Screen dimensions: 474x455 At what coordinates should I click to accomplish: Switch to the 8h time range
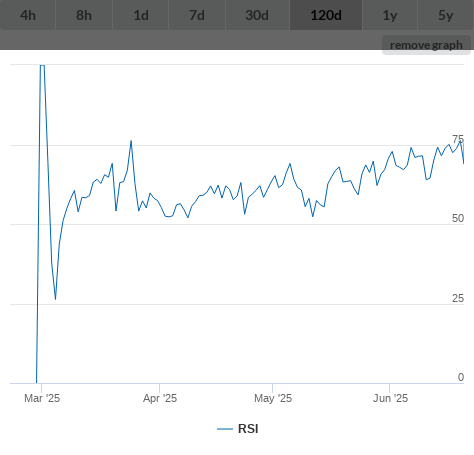click(x=84, y=15)
